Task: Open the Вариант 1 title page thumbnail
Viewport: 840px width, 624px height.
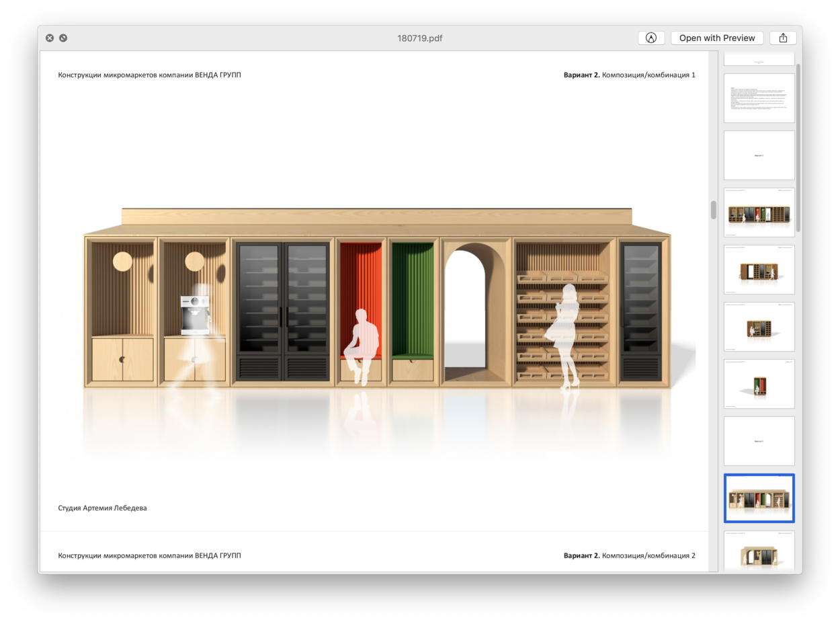Action: tap(759, 155)
